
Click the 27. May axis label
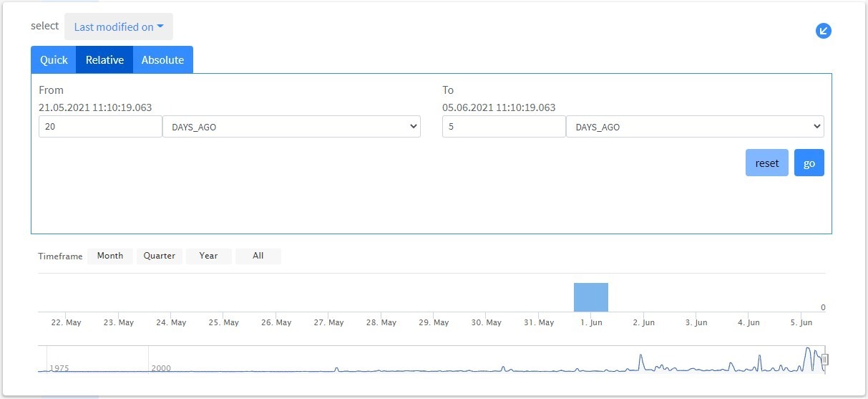(x=328, y=322)
